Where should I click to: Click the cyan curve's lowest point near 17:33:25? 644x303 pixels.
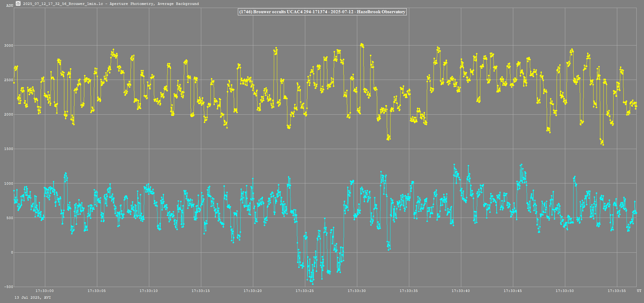coord(309,283)
